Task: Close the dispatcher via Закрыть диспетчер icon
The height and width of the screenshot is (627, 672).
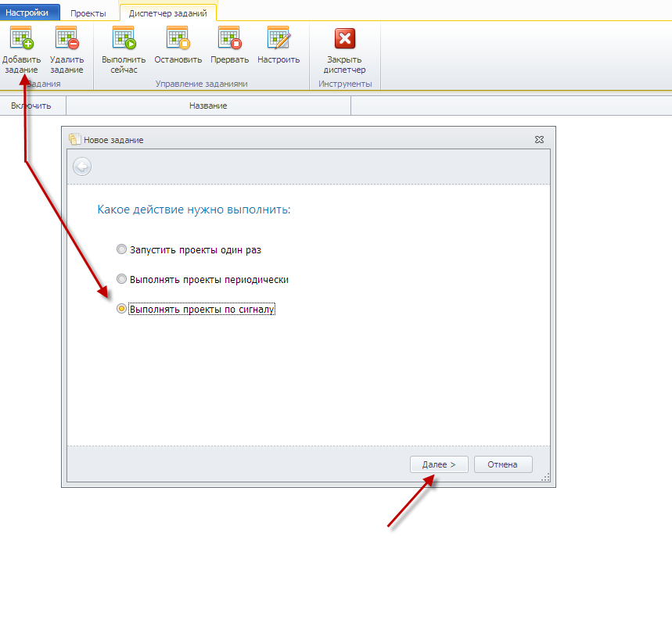Action: click(x=344, y=38)
